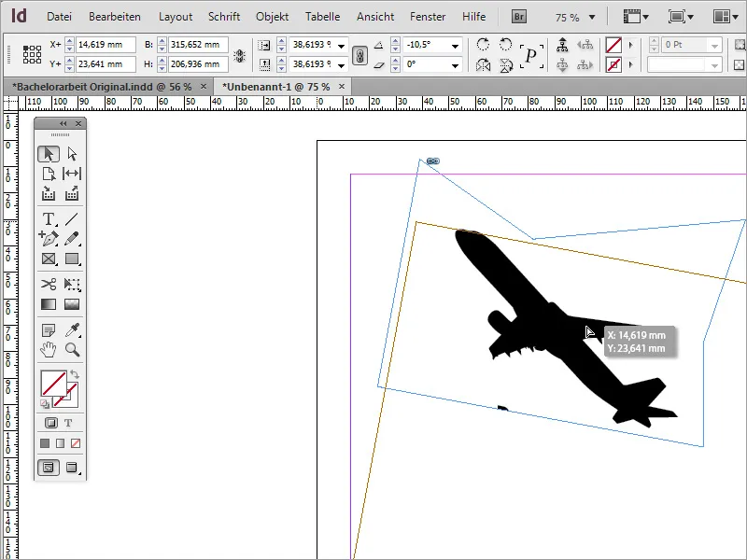This screenshot has height=560, width=747.
Task: Select the Rectangle tool
Action: pos(72,259)
